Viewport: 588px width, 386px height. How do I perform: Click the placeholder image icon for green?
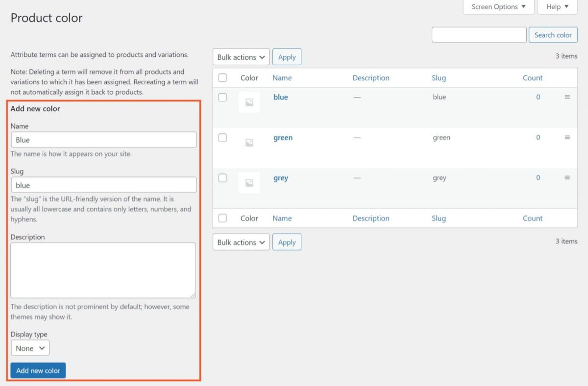coord(248,143)
